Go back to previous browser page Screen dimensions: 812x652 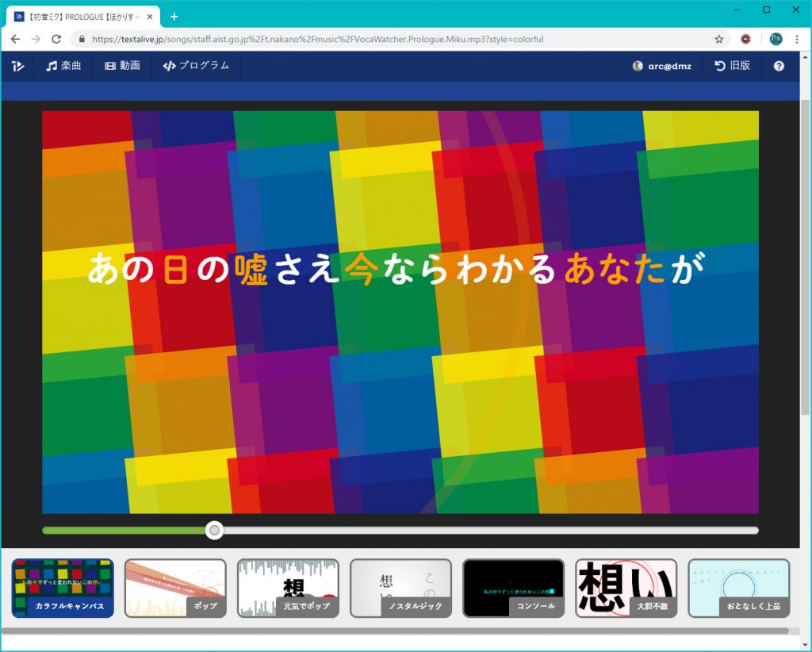click(15, 39)
